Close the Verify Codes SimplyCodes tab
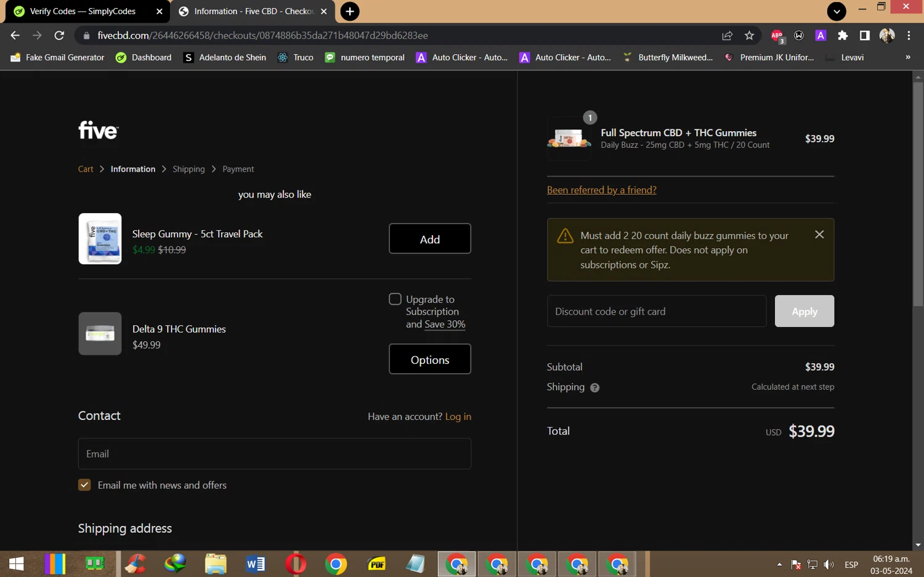The height and width of the screenshot is (577, 924). 160,11
